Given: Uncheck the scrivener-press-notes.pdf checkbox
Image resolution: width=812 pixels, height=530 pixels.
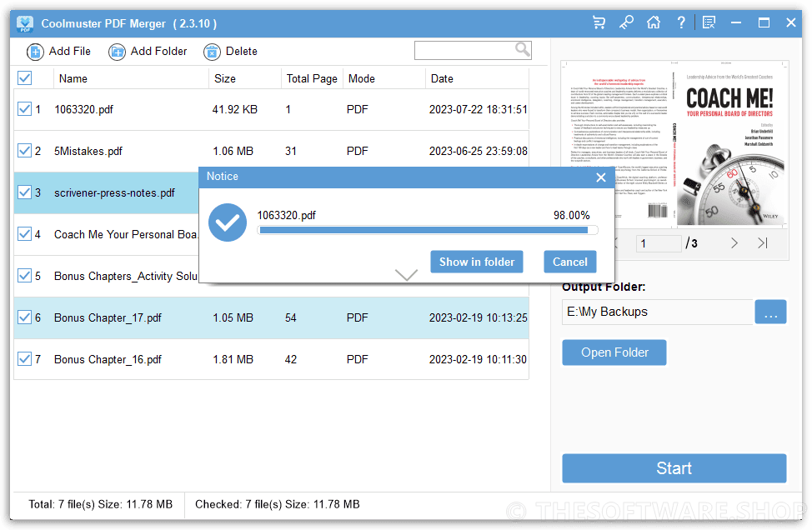Looking at the screenshot, I should [24, 192].
